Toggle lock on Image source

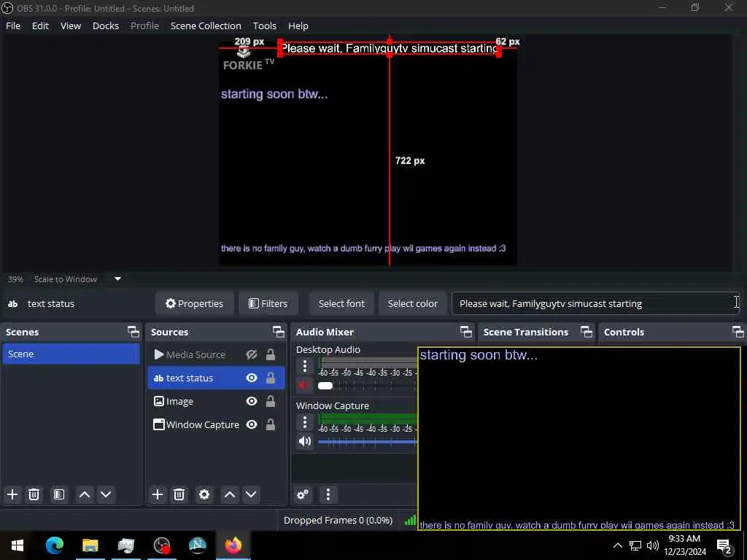271,402
